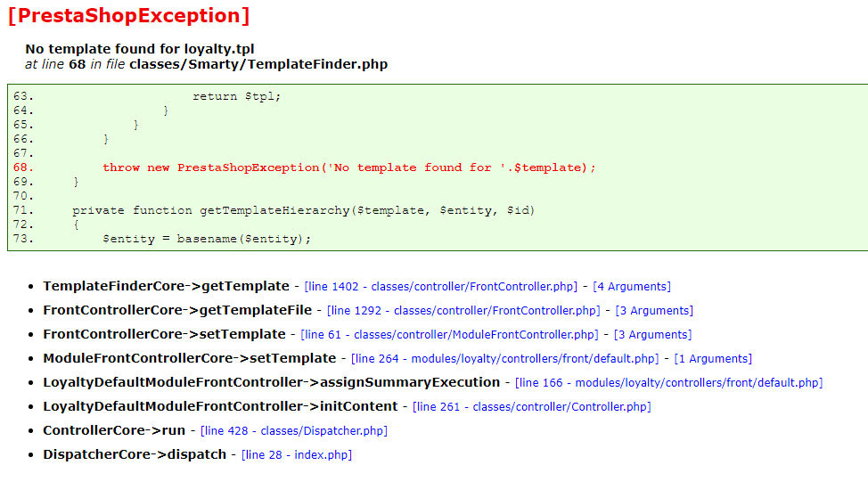Open line 428 Dispatcher.php link
Screen dimensions: 868x498
tap(294, 430)
